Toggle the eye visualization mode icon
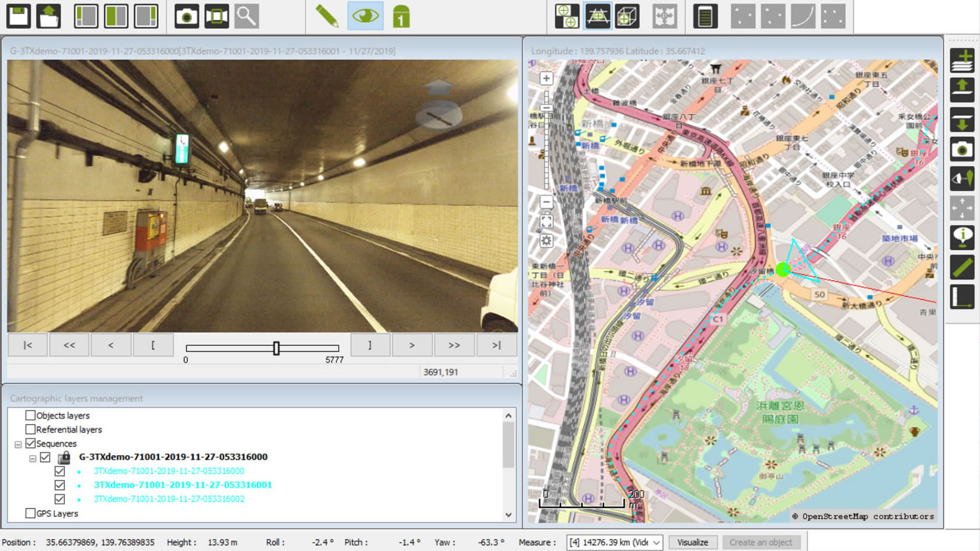This screenshot has width=980, height=551. 365,16
